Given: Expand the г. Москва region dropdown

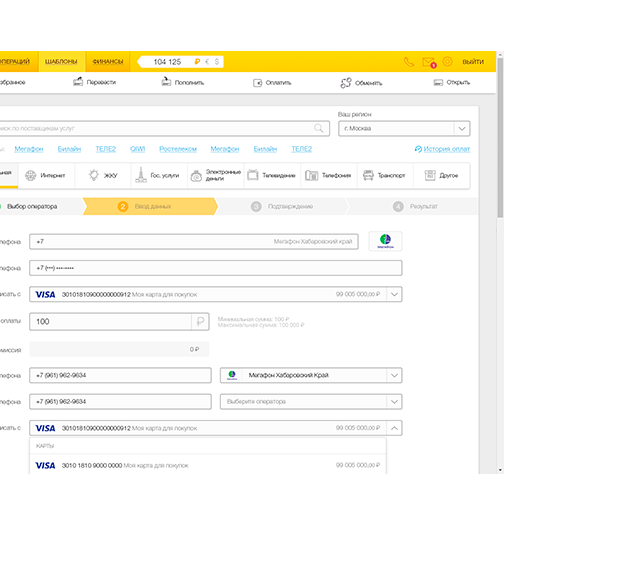Looking at the screenshot, I should coord(461,128).
